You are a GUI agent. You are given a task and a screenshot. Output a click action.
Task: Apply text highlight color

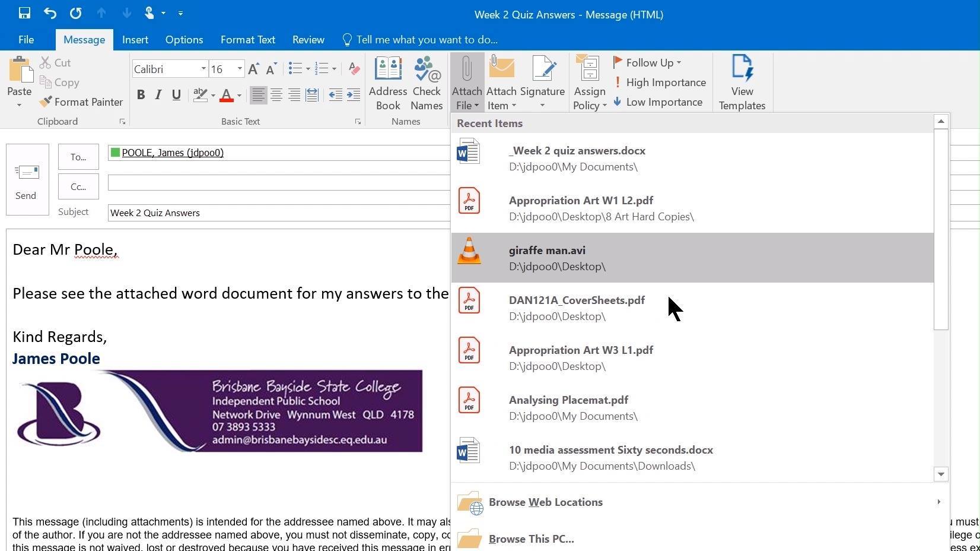click(200, 95)
